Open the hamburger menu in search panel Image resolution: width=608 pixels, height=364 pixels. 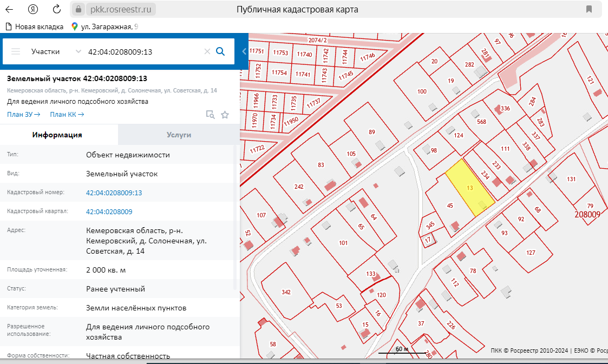[16, 51]
